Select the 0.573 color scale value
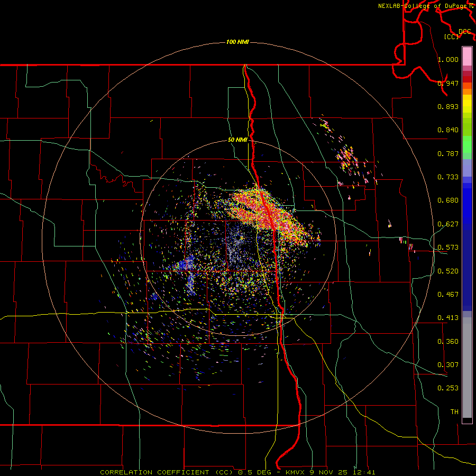Screen dimensions: 476x476 click(448, 248)
